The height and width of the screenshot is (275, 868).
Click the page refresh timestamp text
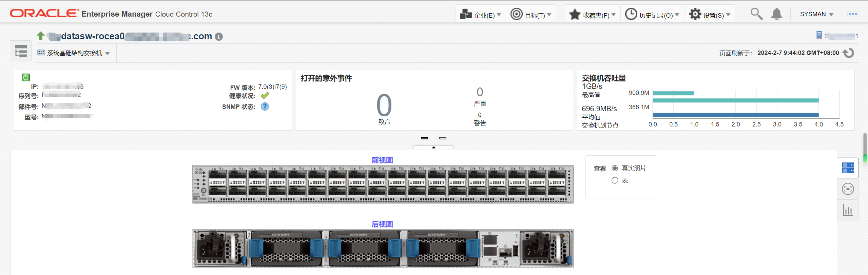coord(798,53)
